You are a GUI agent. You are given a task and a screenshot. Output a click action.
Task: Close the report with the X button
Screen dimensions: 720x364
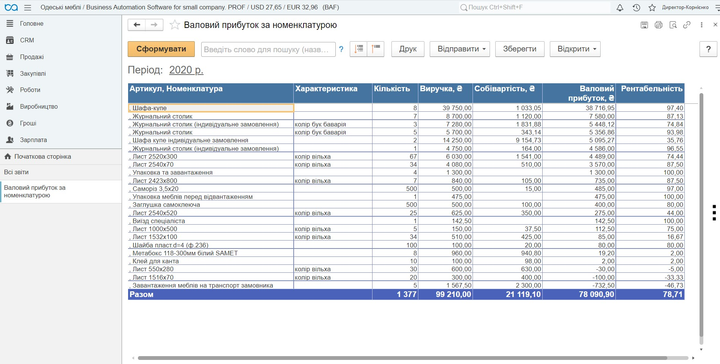coord(716,25)
